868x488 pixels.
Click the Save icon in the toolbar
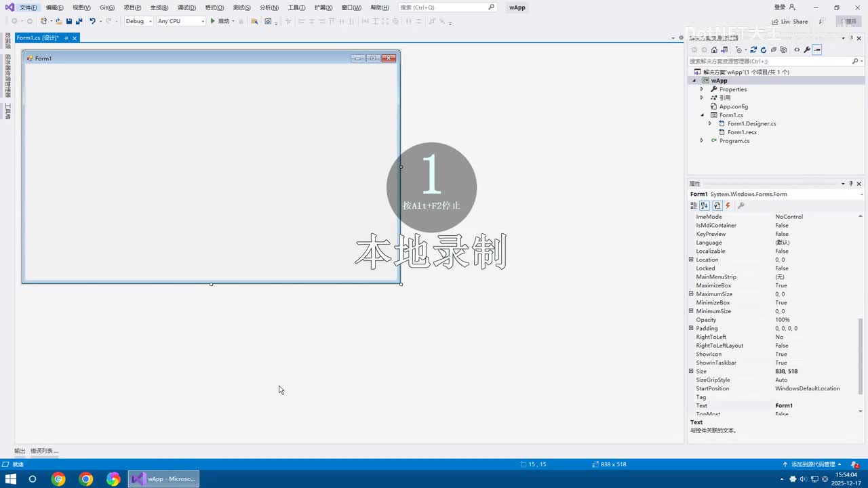69,21
